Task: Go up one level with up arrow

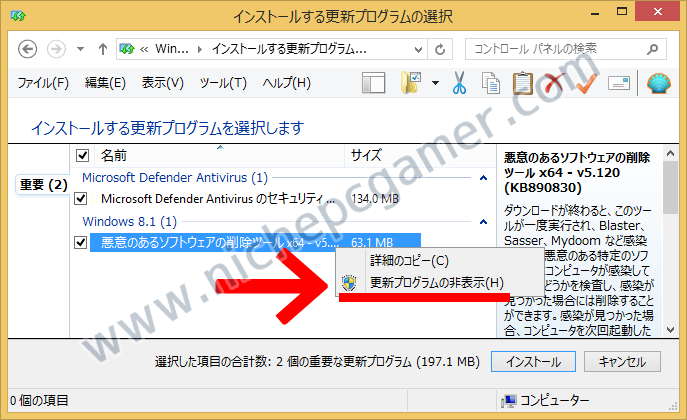Action: click(103, 49)
